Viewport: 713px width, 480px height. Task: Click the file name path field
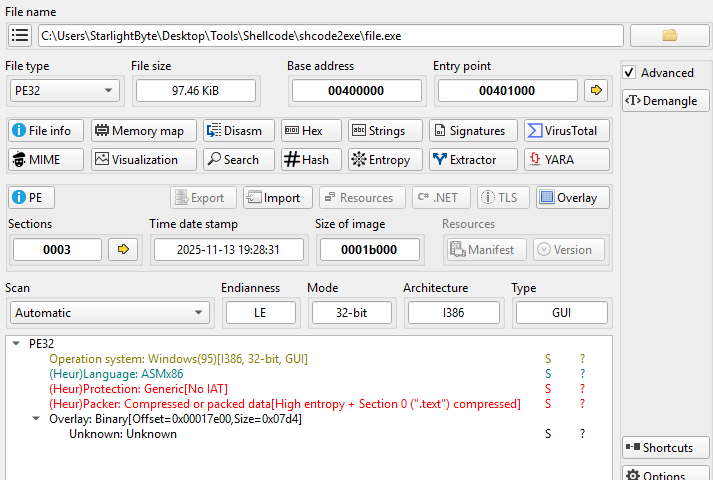point(330,35)
